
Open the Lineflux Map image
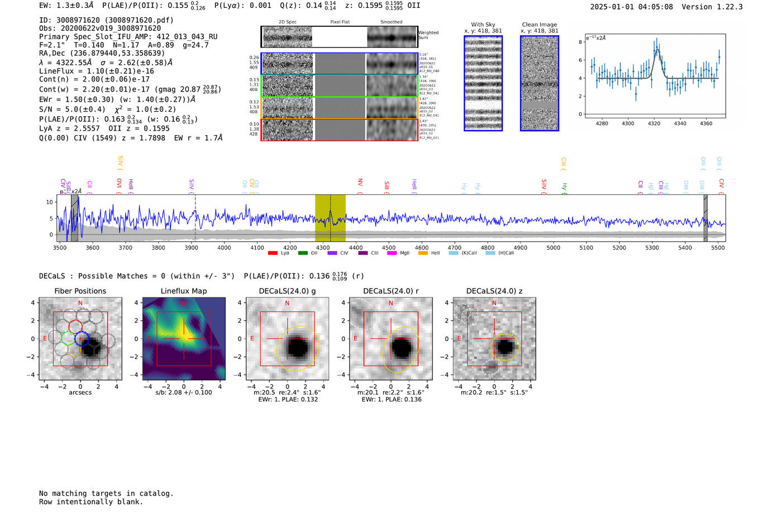point(184,339)
